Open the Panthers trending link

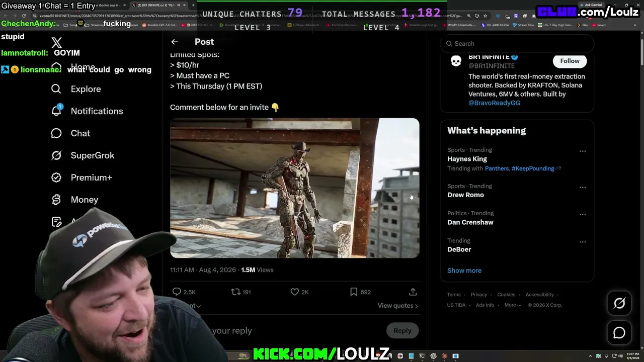click(x=497, y=168)
